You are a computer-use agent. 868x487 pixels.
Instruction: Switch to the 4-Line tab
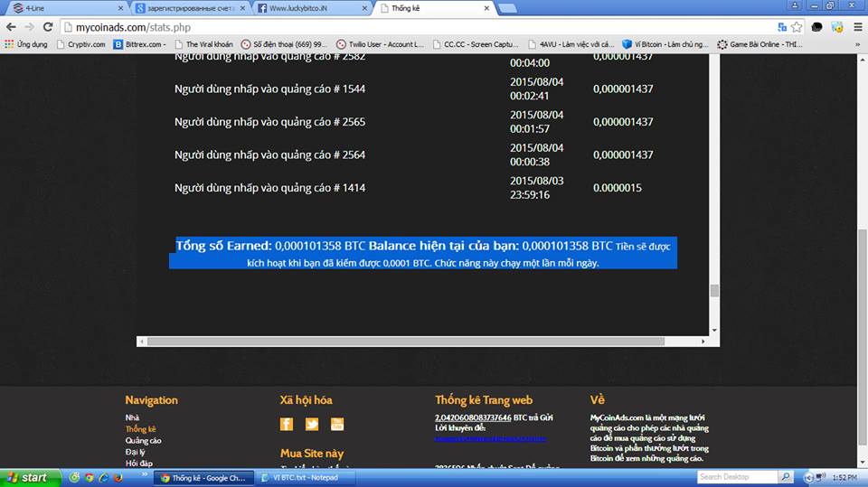pyautogui.click(x=65, y=8)
